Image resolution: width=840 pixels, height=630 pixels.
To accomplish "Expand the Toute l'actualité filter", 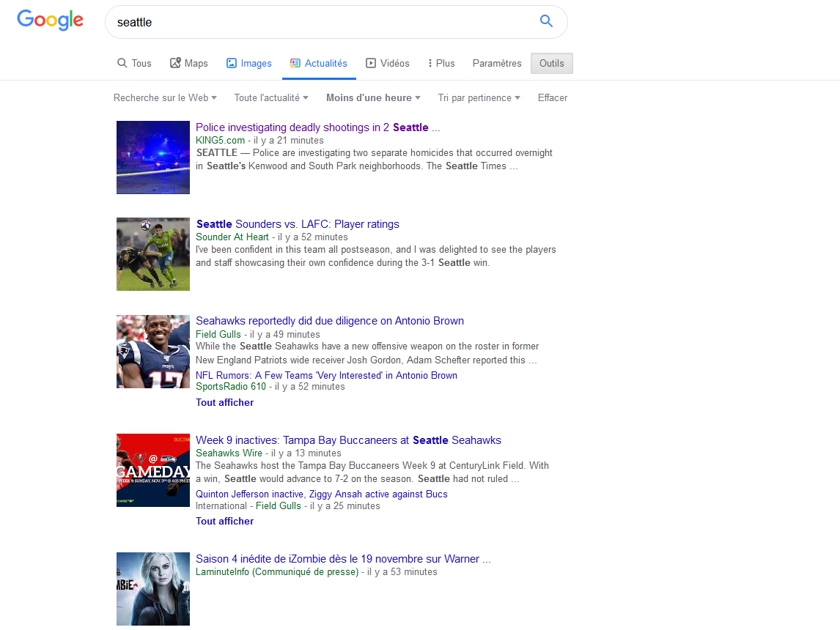I will click(270, 98).
